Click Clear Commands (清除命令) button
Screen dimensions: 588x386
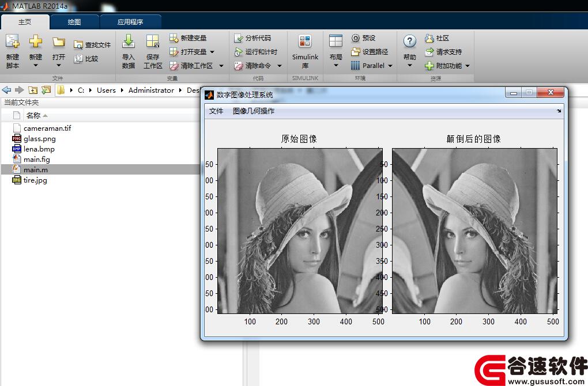(x=252, y=66)
